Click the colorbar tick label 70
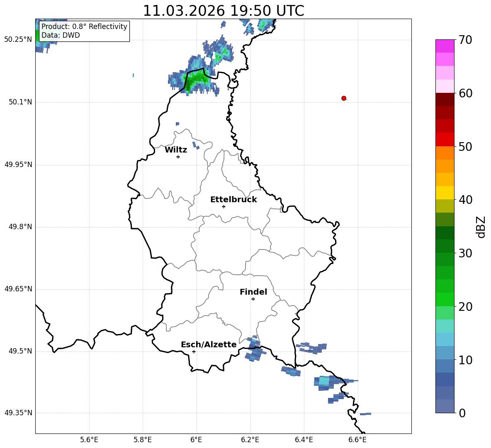This screenshot has height=448, width=491. pyautogui.click(x=465, y=40)
